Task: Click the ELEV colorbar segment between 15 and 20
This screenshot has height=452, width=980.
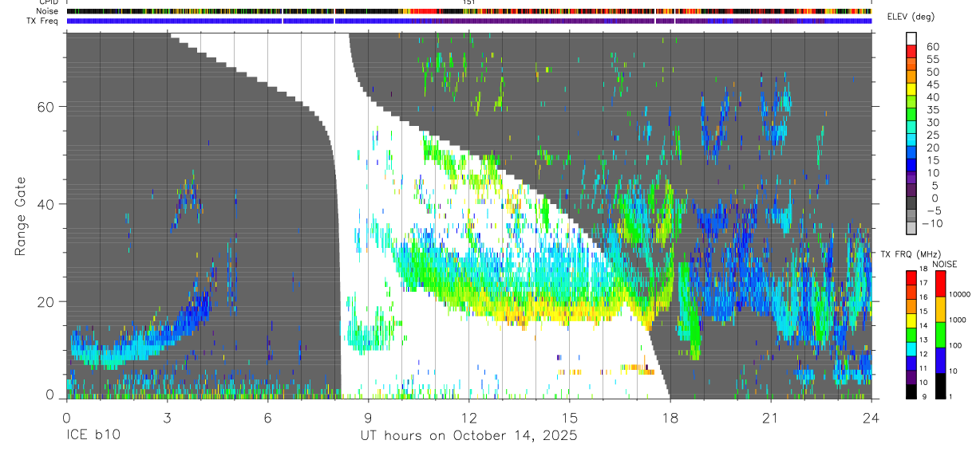Action: [911, 152]
